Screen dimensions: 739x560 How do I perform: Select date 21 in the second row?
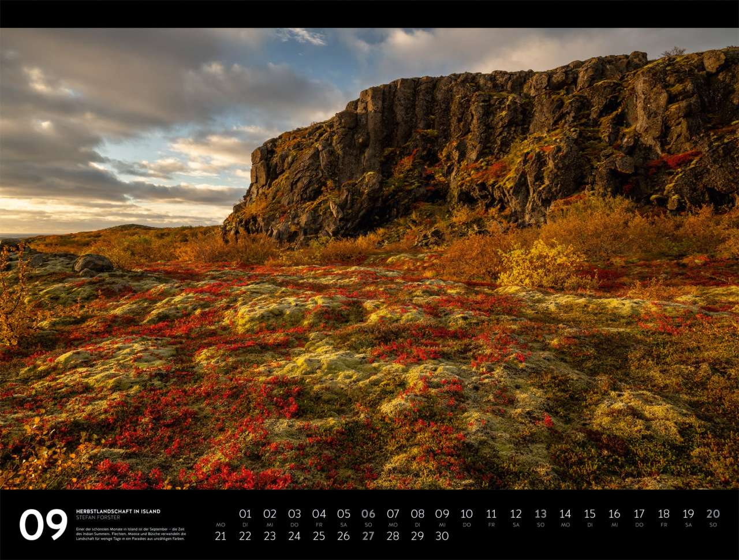click(x=221, y=536)
